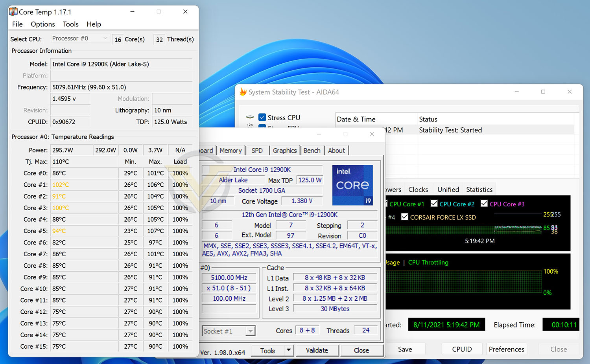Minimize the Core Temp window
590x364 pixels.
point(133,12)
